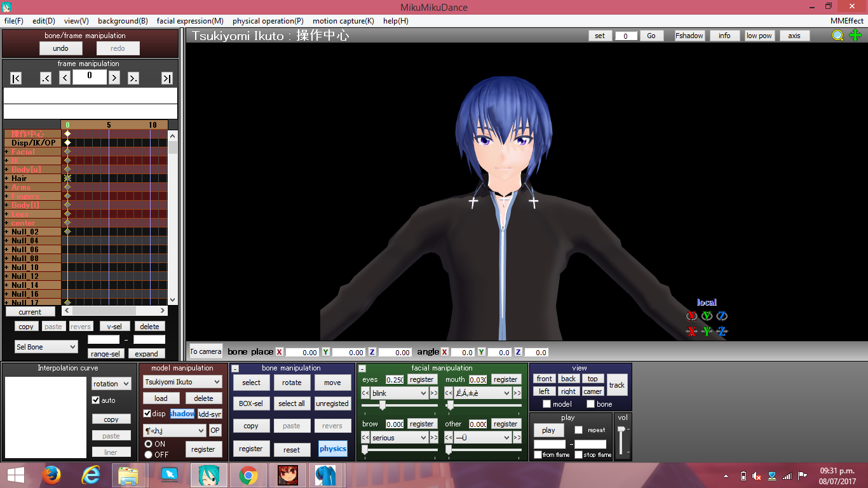Go to next keyframe button

pyautogui.click(x=133, y=78)
